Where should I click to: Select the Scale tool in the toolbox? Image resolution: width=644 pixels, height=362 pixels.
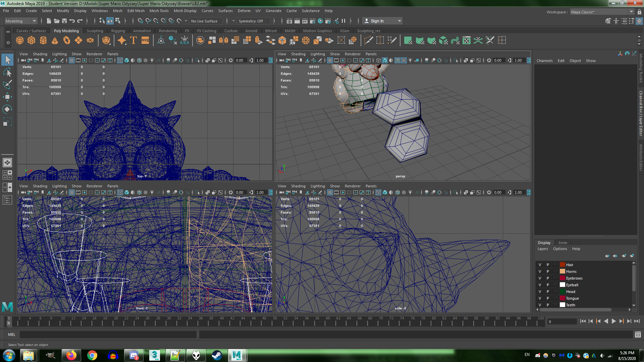(x=7, y=122)
